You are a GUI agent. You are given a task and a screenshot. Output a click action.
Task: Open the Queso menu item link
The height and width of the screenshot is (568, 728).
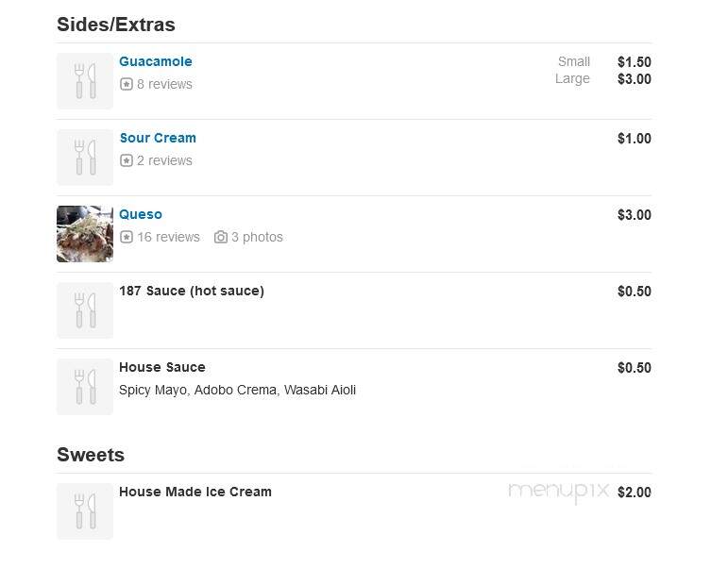pyautogui.click(x=141, y=214)
